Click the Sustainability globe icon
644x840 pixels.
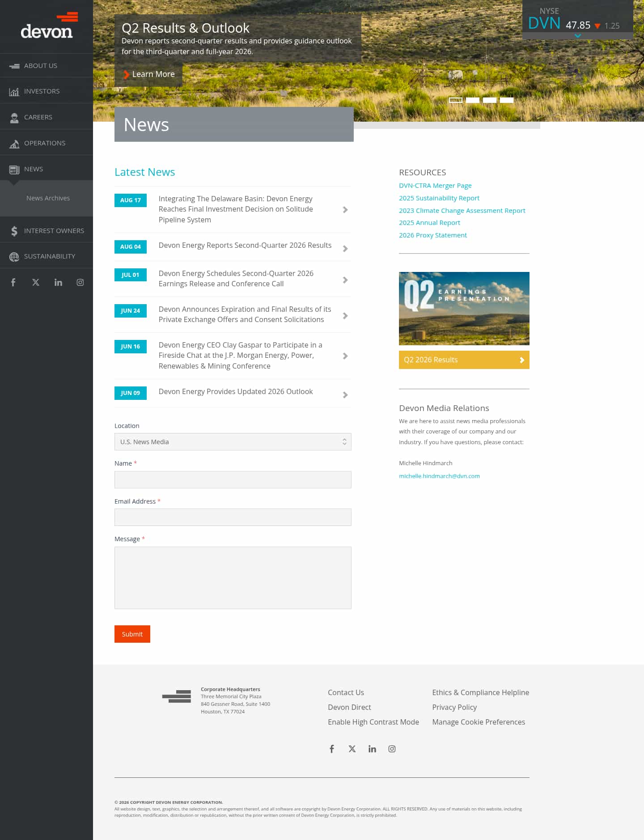[14, 257]
